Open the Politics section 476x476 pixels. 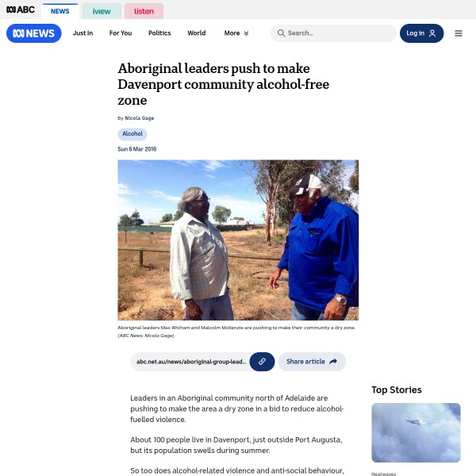point(159,33)
